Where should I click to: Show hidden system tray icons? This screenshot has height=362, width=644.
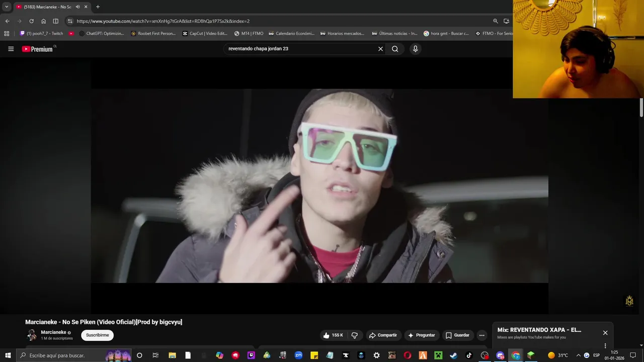[578, 355]
